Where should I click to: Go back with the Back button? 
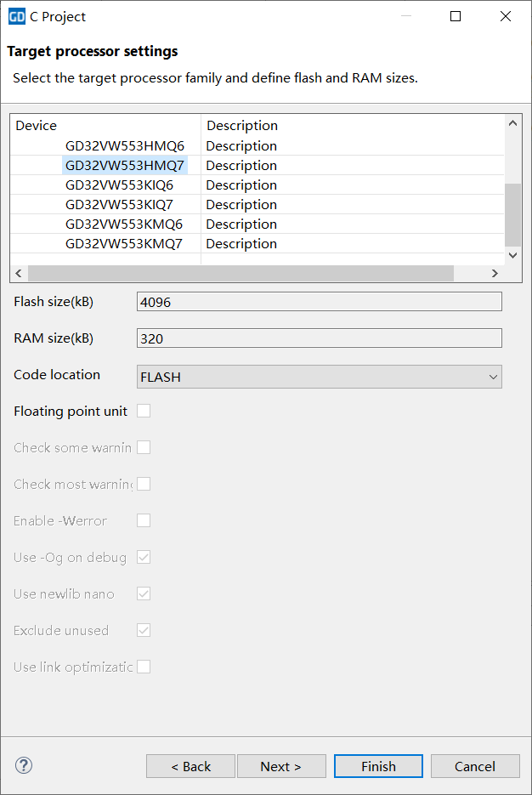pyautogui.click(x=190, y=766)
